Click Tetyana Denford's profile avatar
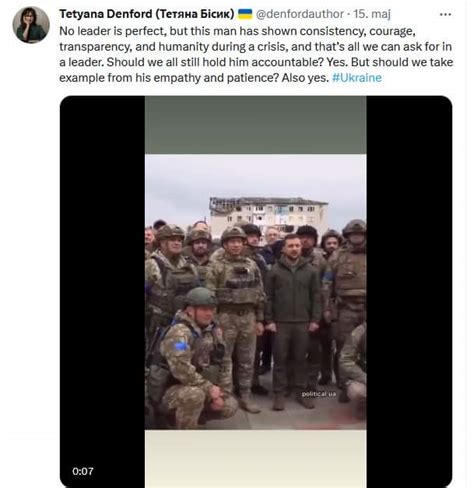 (x=31, y=25)
